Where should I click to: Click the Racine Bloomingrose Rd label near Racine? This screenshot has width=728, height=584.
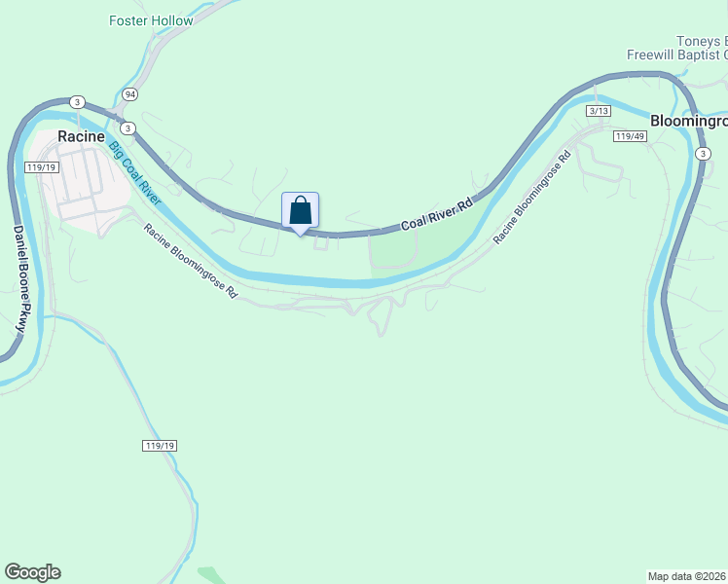(191, 261)
